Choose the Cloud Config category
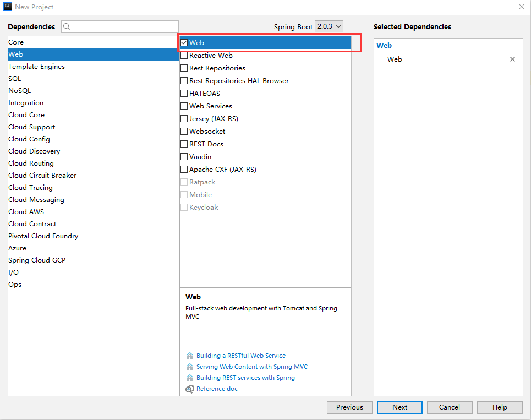 (x=94, y=139)
